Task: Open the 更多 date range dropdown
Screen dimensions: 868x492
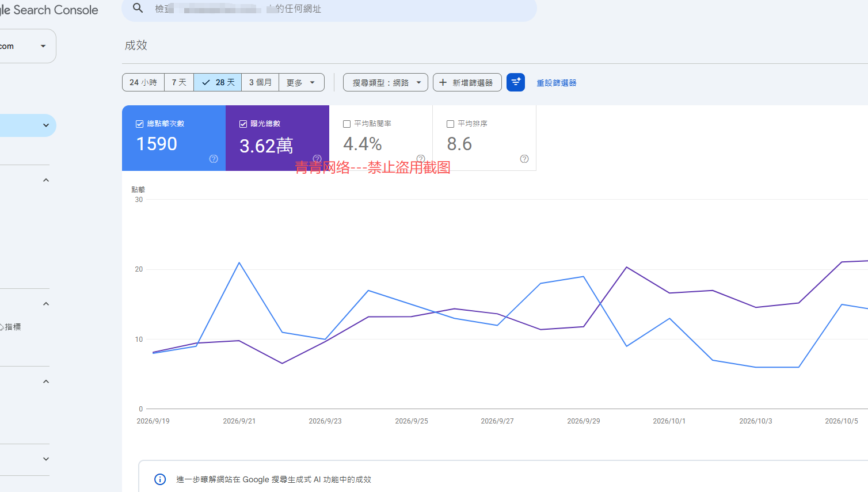Action: click(x=302, y=82)
